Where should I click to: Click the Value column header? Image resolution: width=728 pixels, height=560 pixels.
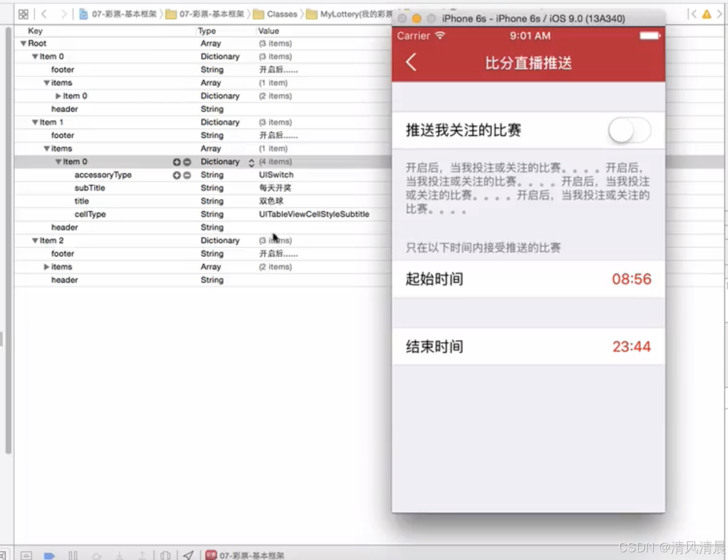[269, 31]
